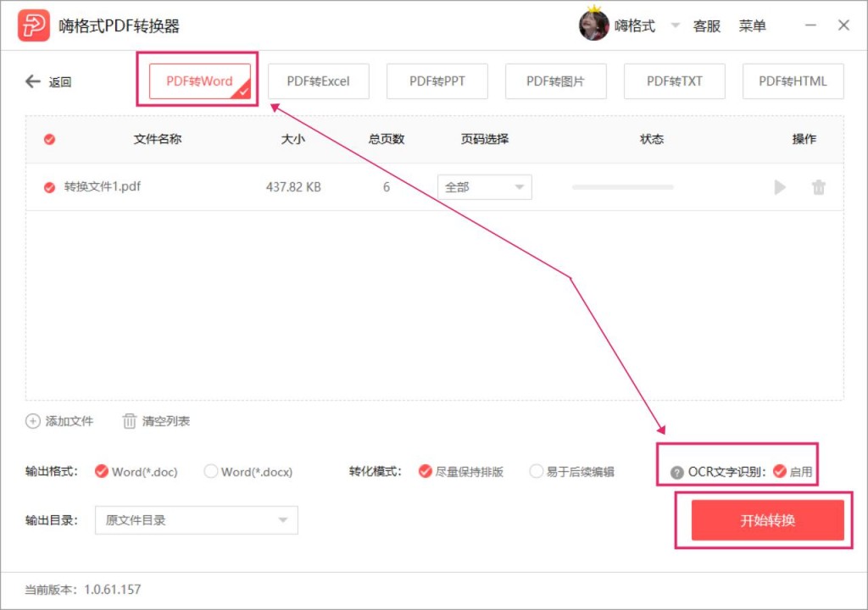Start conversion with the row play icon
The height and width of the screenshot is (610, 868).
780,187
